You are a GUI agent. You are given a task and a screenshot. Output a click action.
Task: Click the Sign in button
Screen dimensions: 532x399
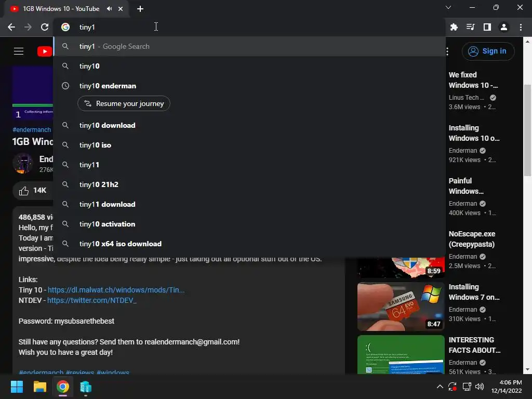coord(488,51)
